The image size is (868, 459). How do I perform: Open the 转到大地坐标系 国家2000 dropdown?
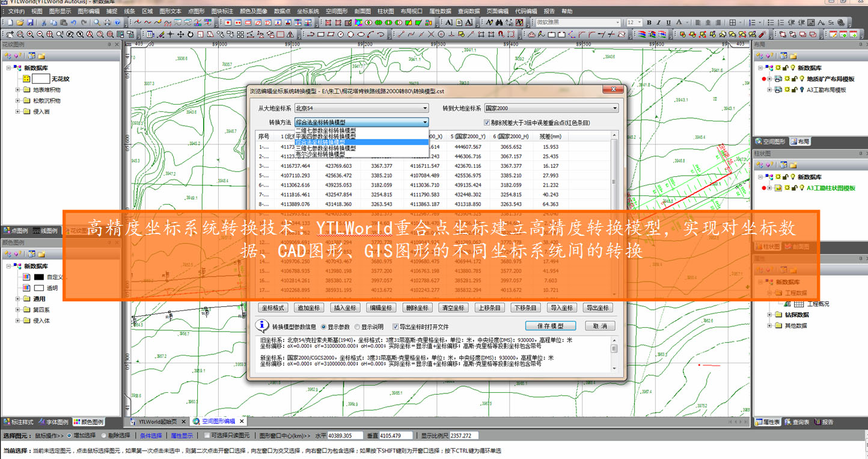coord(551,108)
